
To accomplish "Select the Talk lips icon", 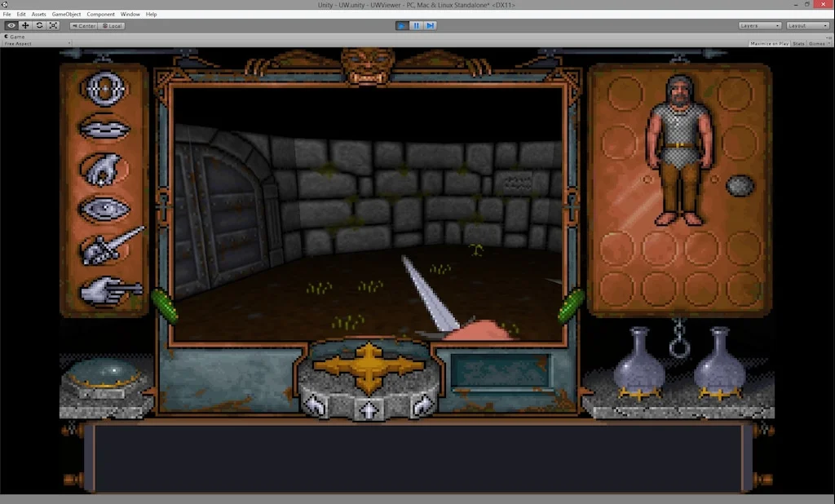I will coord(104,128).
